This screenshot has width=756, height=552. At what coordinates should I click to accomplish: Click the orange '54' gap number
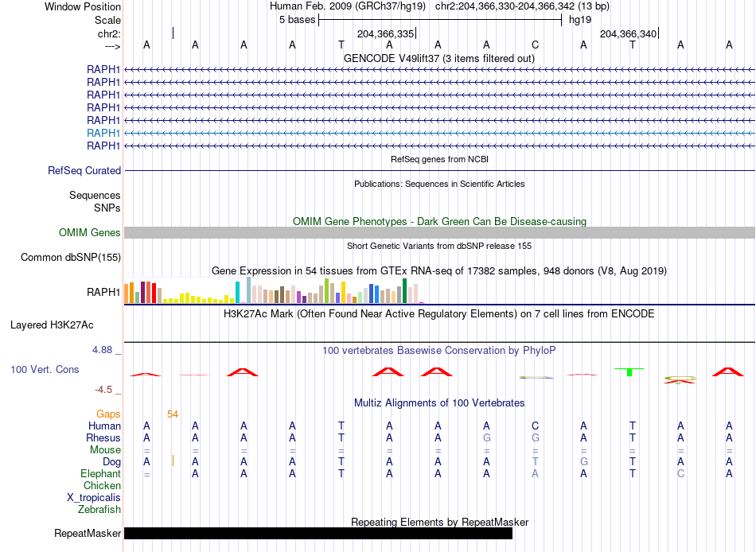[173, 414]
